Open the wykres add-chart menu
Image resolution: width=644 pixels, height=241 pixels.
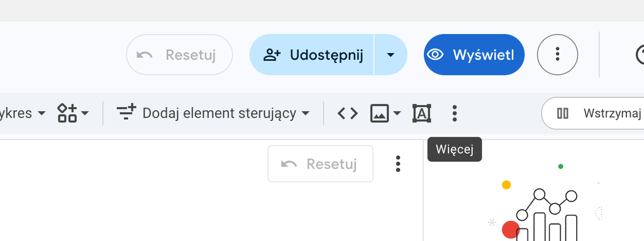tap(23, 113)
